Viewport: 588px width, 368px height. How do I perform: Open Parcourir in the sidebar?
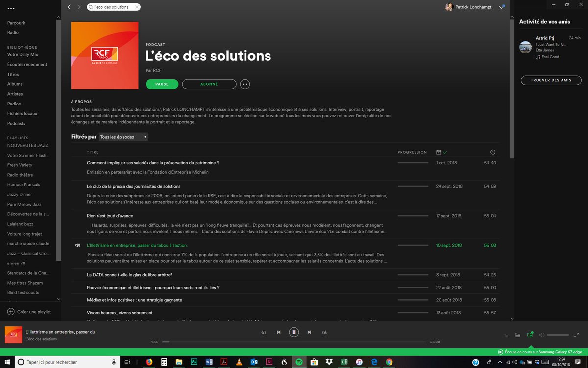coord(16,23)
